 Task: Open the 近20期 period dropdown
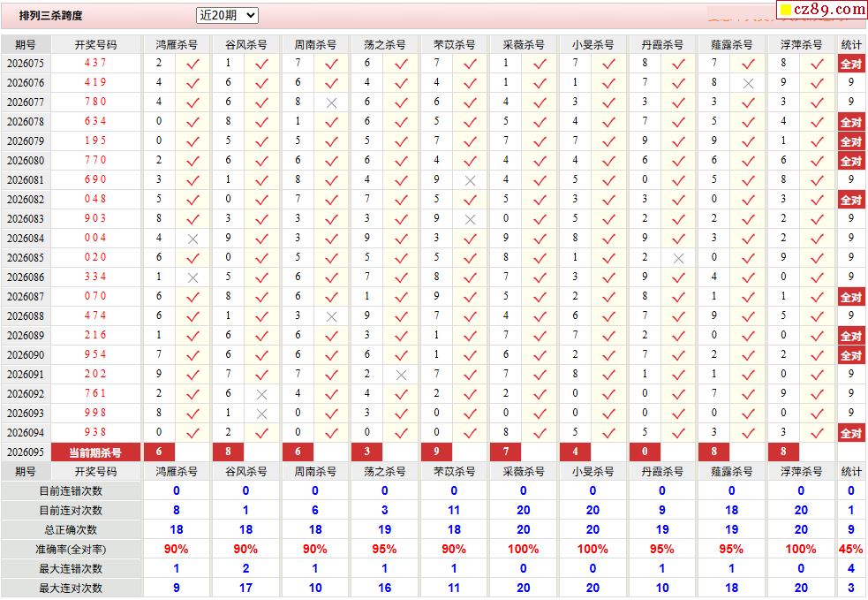coord(227,16)
